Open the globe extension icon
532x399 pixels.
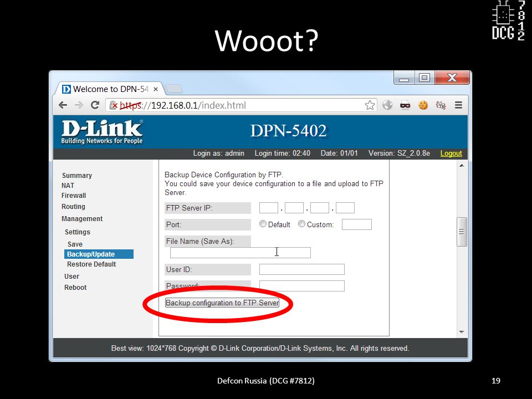coord(387,105)
